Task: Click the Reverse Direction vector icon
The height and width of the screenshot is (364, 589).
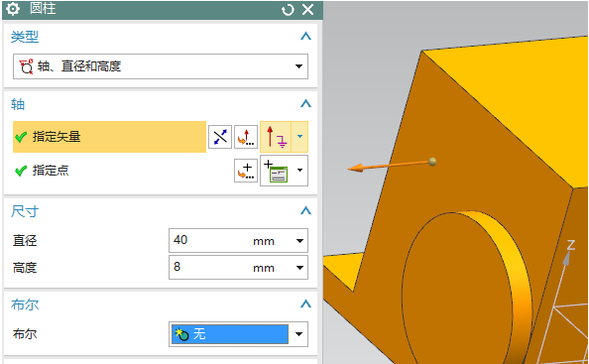Action: 220,137
